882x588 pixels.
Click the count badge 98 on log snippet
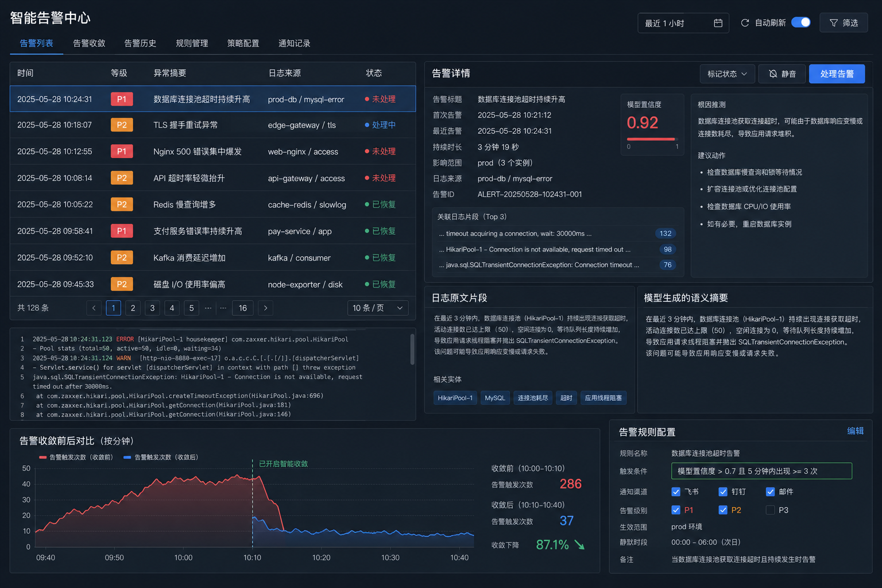667,250
